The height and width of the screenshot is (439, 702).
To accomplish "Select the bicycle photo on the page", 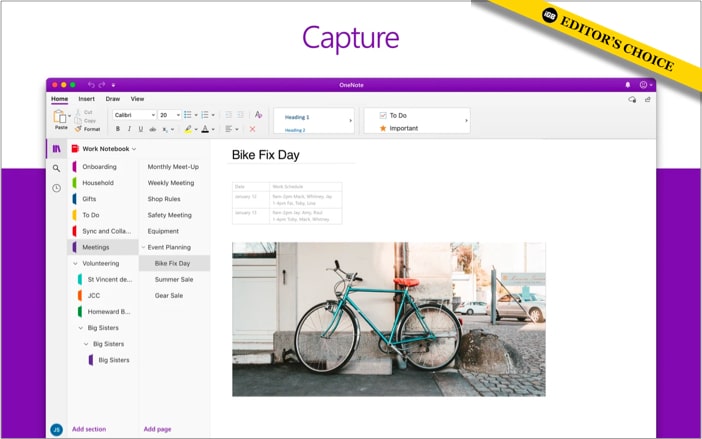I will click(388, 319).
